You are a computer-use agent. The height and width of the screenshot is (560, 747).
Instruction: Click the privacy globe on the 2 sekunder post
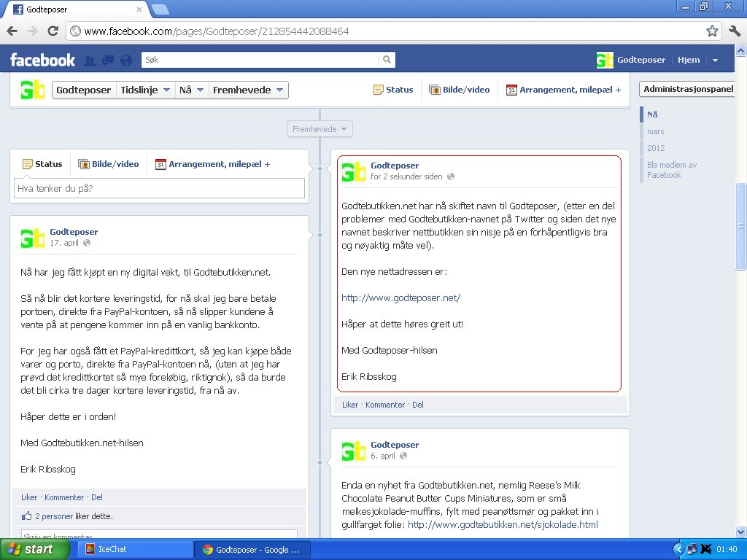(451, 176)
